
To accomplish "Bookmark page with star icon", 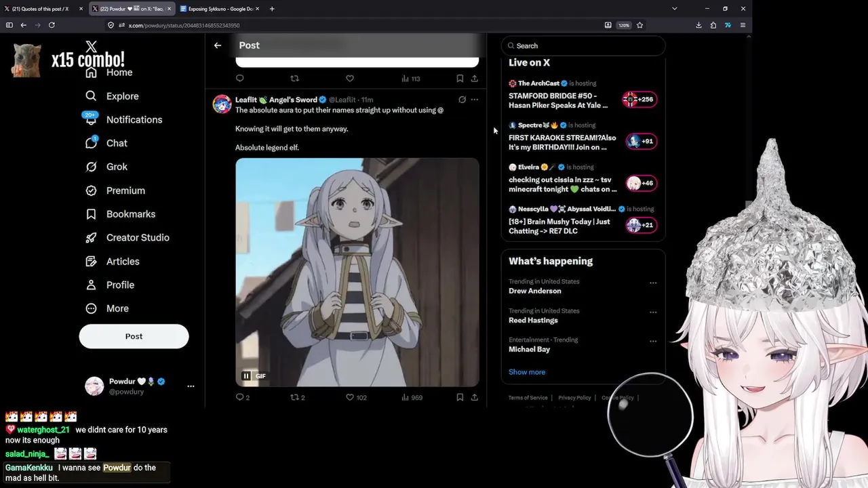I will 639,25.
